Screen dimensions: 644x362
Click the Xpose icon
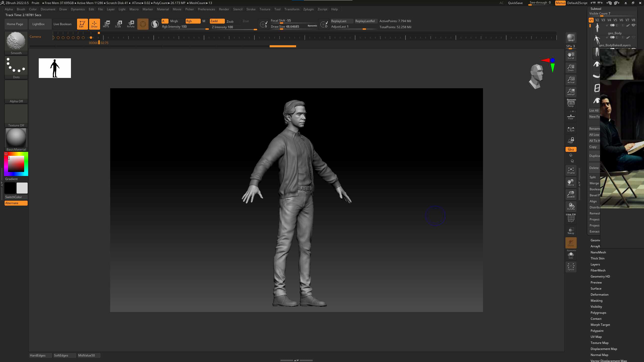click(571, 267)
